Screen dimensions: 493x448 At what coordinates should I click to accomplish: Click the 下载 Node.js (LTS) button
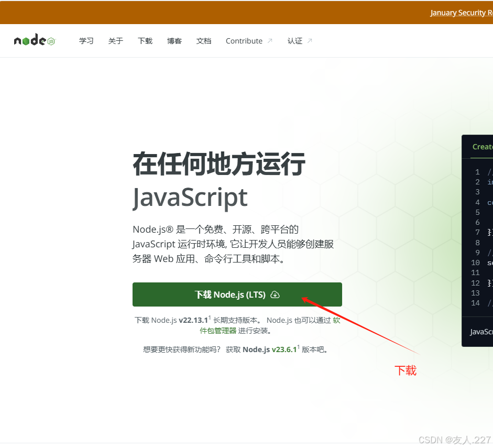237,294
